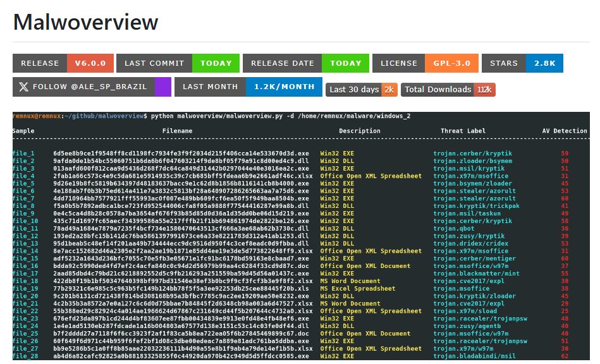The width and height of the screenshot is (600, 364).
Task: Click the Malwoverview heading
Action: pos(85,21)
